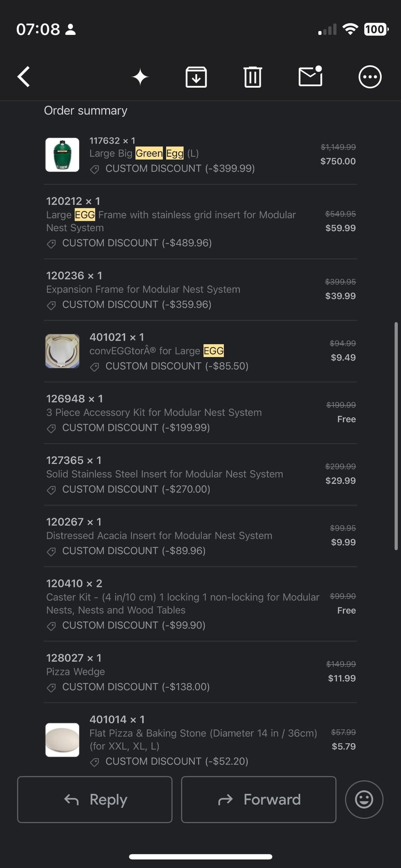Tap the discount tag icon under Pizza Wedge
The image size is (401, 868).
52,688
